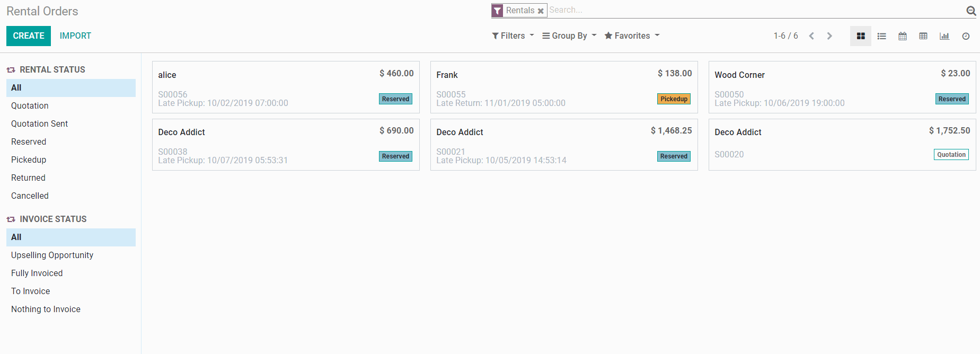Select Pickedup rental status filter
Screen dimensions: 980x354
29,160
